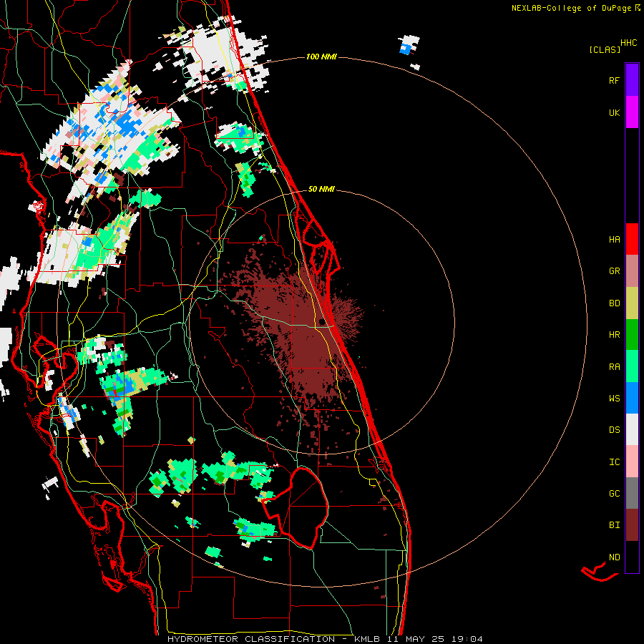Screen dimensions: 644x644
Task: Click the '50 NMI' range ring label
Action: click(x=321, y=189)
